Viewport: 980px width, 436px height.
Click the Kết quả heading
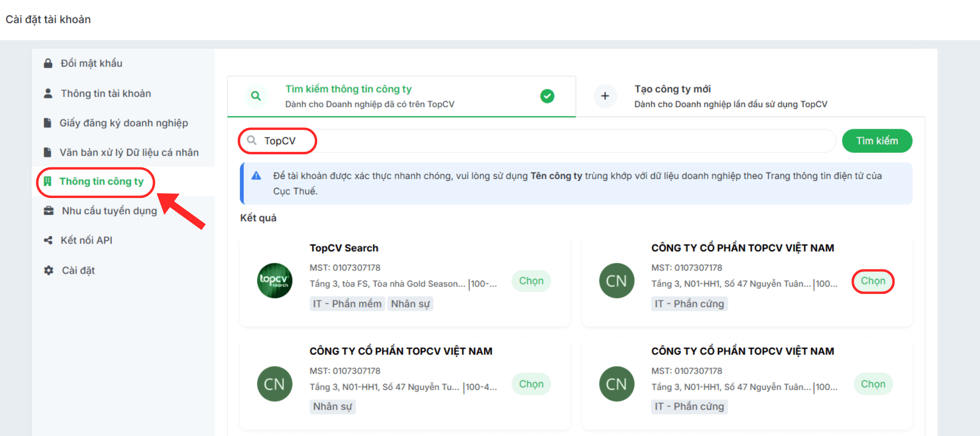pyautogui.click(x=258, y=218)
